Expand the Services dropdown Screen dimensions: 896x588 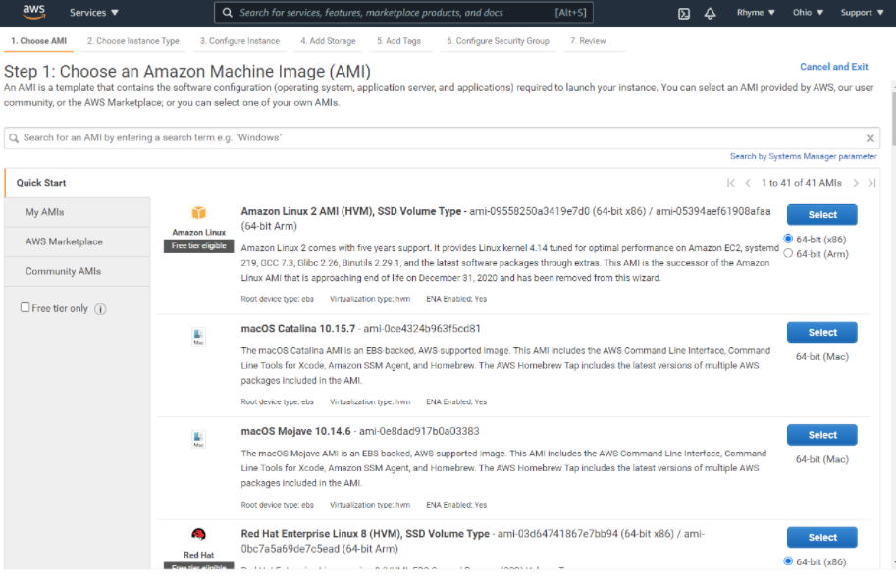click(x=93, y=13)
